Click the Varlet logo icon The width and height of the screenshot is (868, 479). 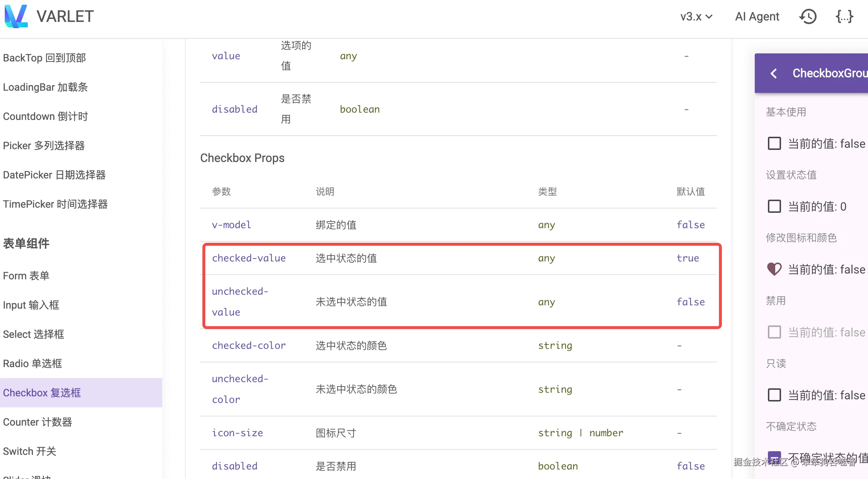(x=16, y=16)
